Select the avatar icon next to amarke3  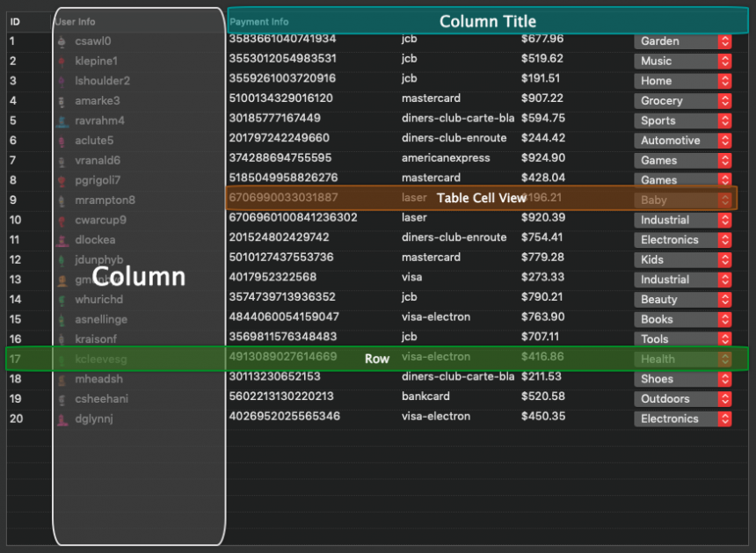tap(61, 101)
